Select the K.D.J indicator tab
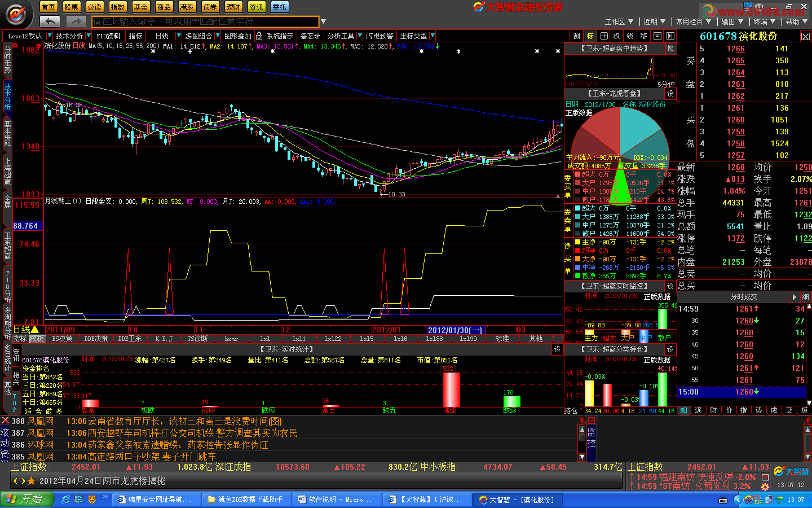 (x=164, y=339)
